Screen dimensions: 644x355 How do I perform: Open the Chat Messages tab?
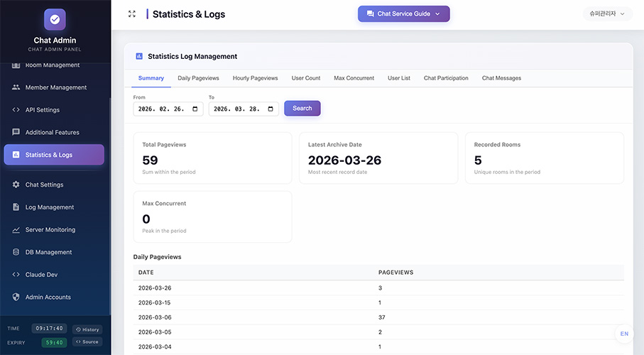coord(501,78)
